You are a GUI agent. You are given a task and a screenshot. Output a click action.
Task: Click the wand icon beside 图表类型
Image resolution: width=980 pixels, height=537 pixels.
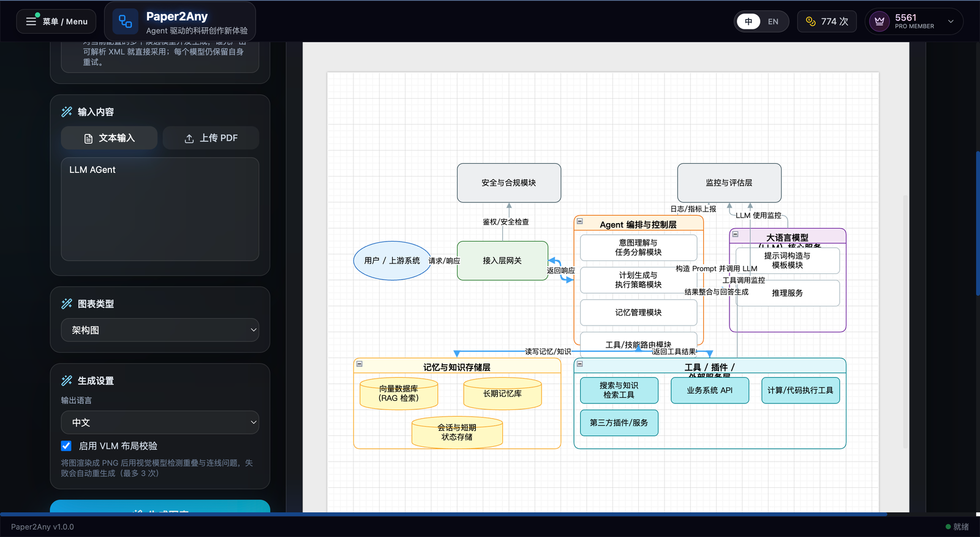coord(67,303)
